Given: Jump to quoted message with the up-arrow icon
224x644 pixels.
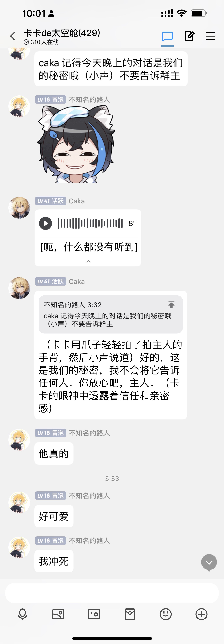Looking at the screenshot, I should pos(171,304).
